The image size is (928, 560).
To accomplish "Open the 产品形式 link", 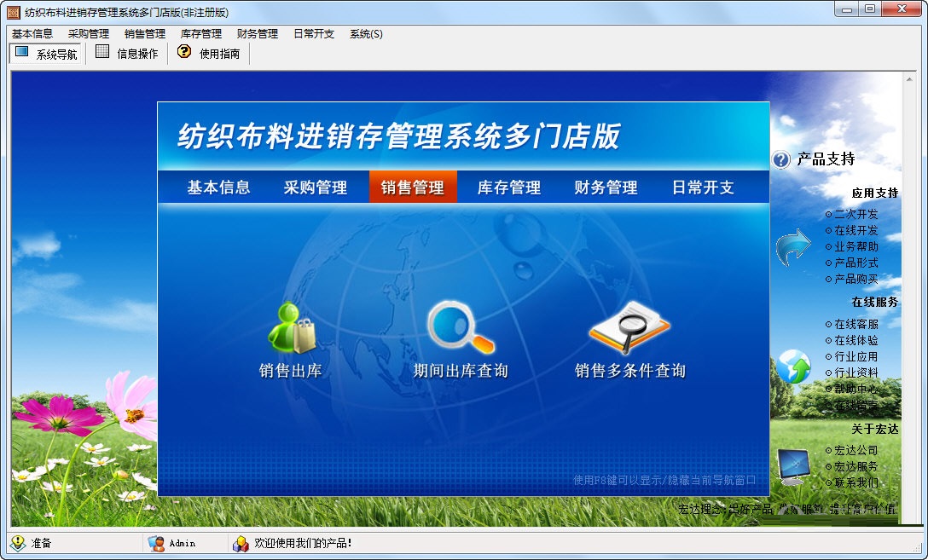I will point(855,263).
